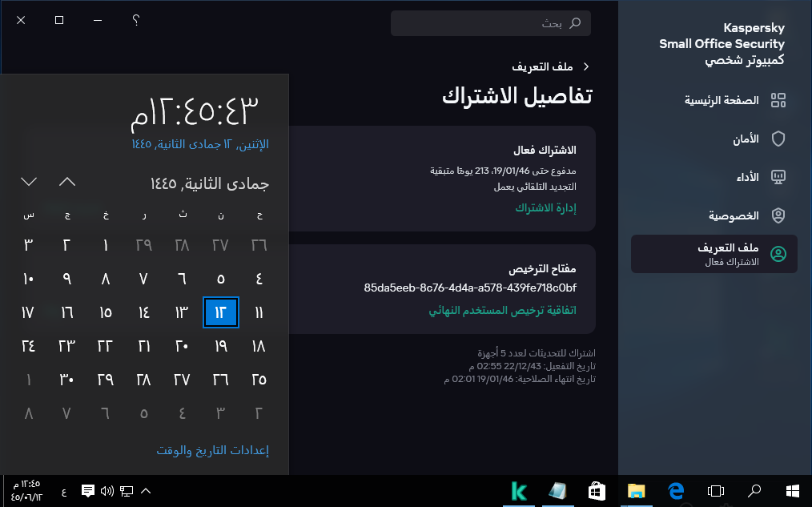Viewport: 812px width, 507px height.
Task: Open اتفاقية ترخيص المستخدم النهائي link
Action: (502, 310)
